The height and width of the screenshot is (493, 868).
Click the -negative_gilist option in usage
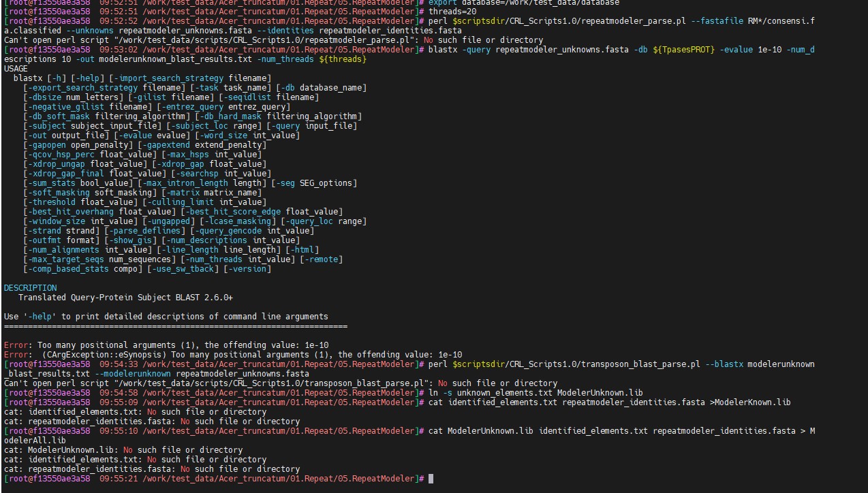[65, 107]
